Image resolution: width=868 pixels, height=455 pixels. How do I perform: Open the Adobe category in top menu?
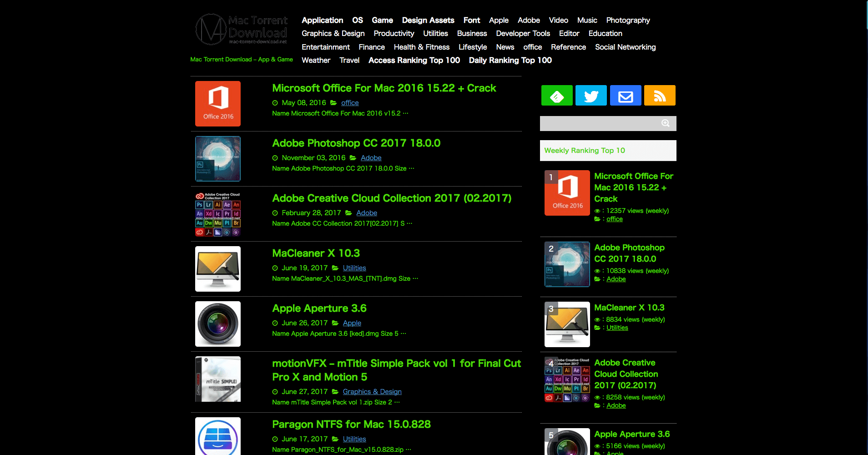point(529,20)
